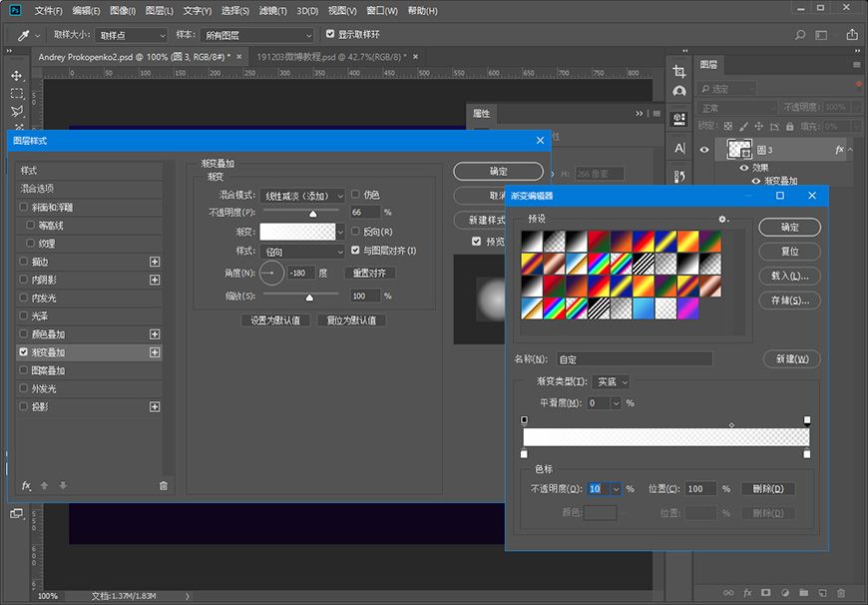Toggle the 显示取样环 checkbox
Image resolution: width=868 pixels, height=605 pixels.
tap(330, 34)
